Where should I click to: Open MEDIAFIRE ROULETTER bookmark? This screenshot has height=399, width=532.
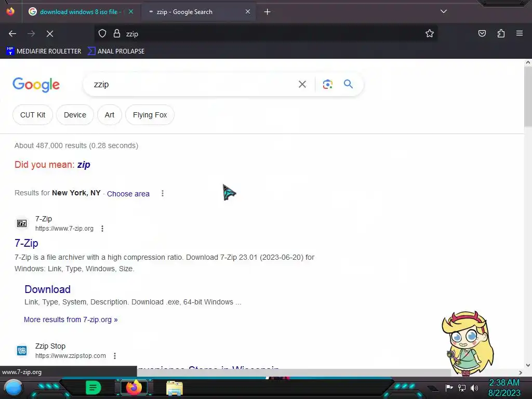click(x=44, y=51)
